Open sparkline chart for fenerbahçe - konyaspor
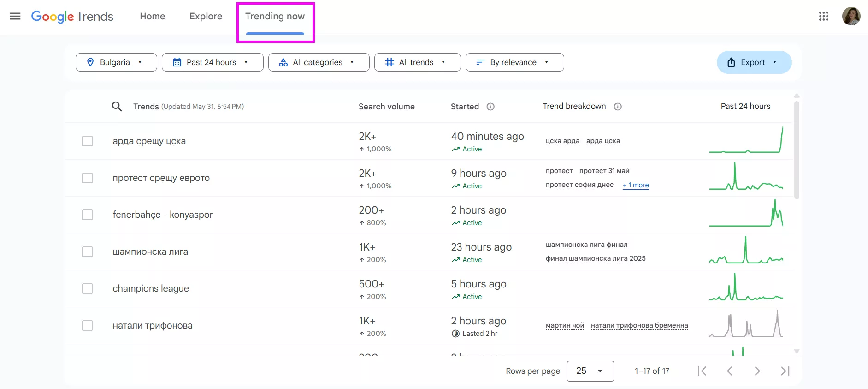 point(746,213)
